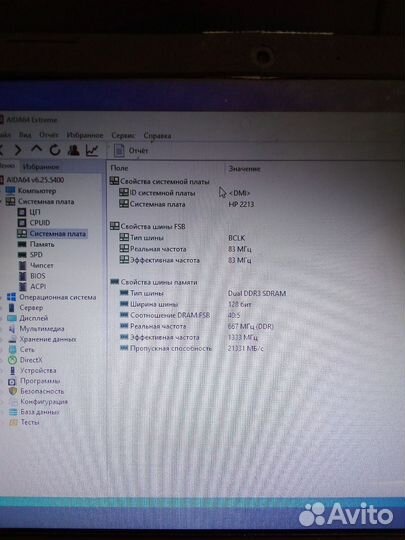405x540 pixels.
Task: Switch to the Избранное sidebar tab
Action: 41,167
